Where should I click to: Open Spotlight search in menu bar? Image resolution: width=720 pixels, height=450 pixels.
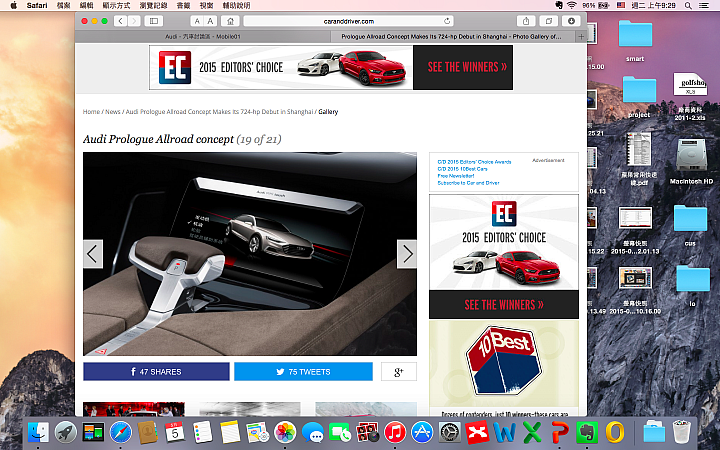click(x=688, y=6)
